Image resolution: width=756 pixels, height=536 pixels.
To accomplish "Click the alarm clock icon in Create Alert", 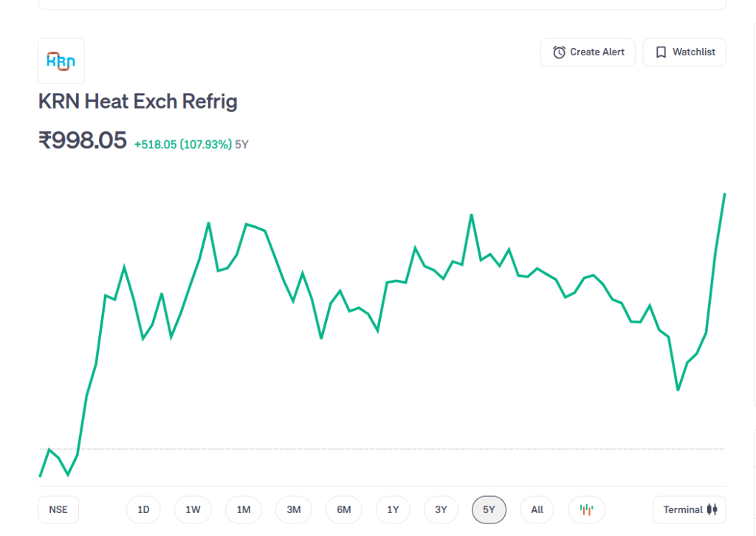I will [559, 52].
